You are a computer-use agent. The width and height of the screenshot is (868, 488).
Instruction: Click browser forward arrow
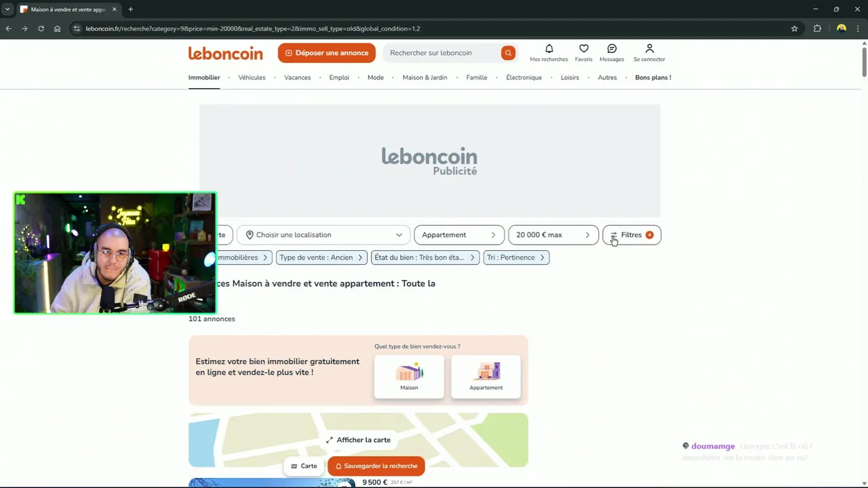click(x=24, y=28)
